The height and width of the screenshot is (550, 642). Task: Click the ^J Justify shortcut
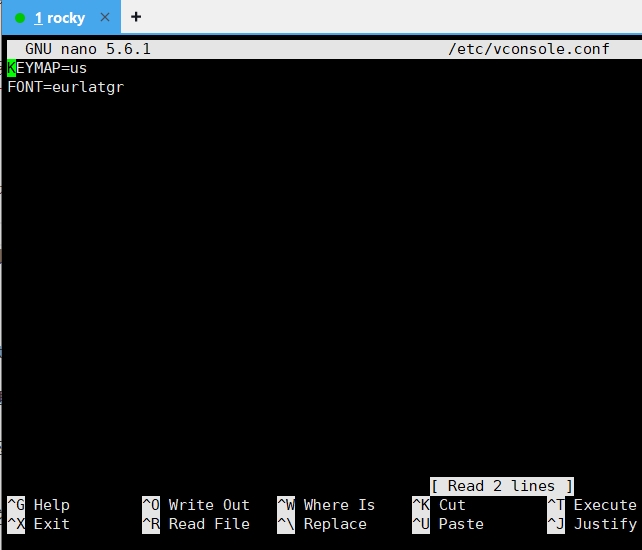pos(592,524)
